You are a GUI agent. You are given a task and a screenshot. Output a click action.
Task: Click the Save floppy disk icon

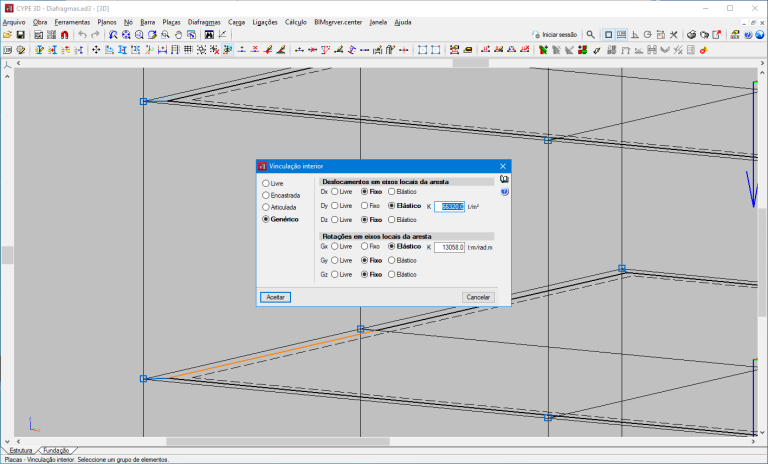pyautogui.click(x=21, y=34)
